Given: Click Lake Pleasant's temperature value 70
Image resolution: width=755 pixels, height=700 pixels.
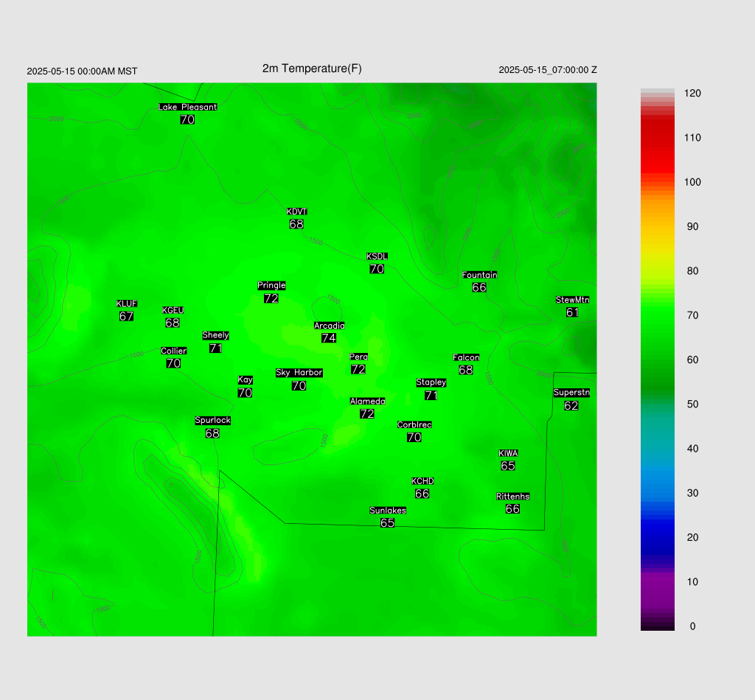Looking at the screenshot, I should (188, 119).
